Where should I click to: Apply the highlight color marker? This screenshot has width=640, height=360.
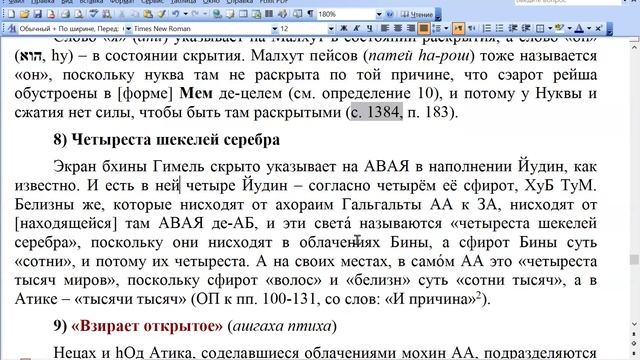coord(559,29)
